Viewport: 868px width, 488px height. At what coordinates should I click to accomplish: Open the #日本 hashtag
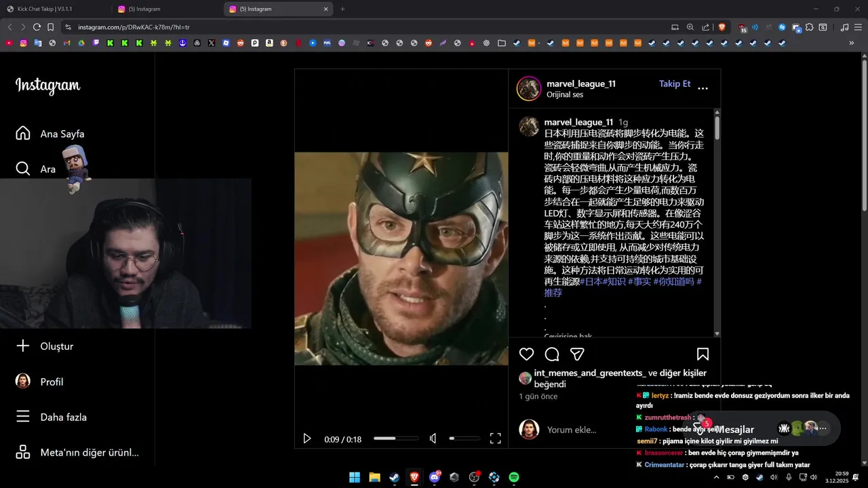591,281
